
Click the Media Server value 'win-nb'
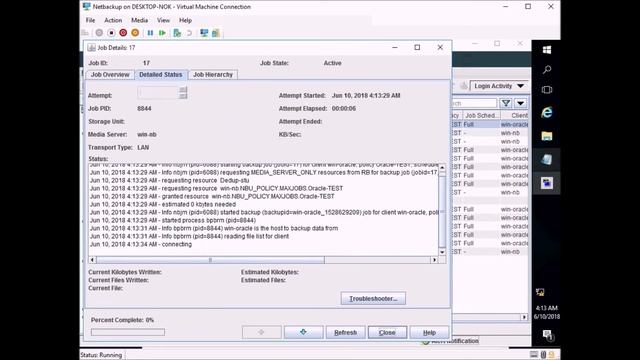(147, 134)
